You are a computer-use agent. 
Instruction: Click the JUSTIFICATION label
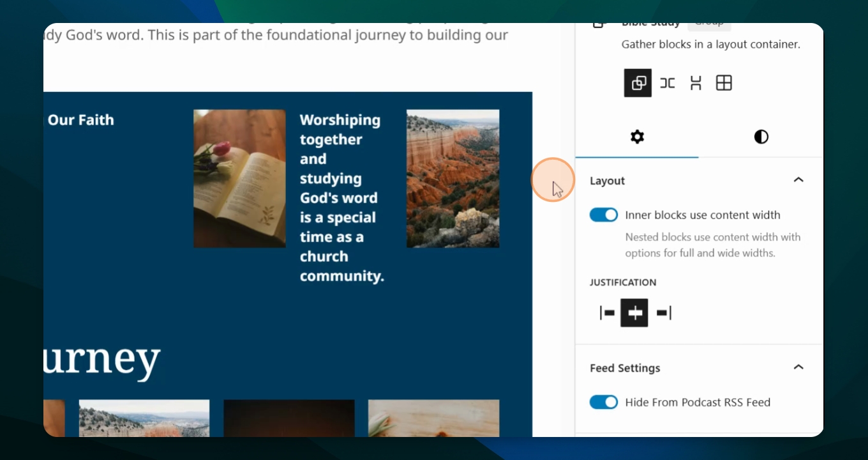[623, 282]
